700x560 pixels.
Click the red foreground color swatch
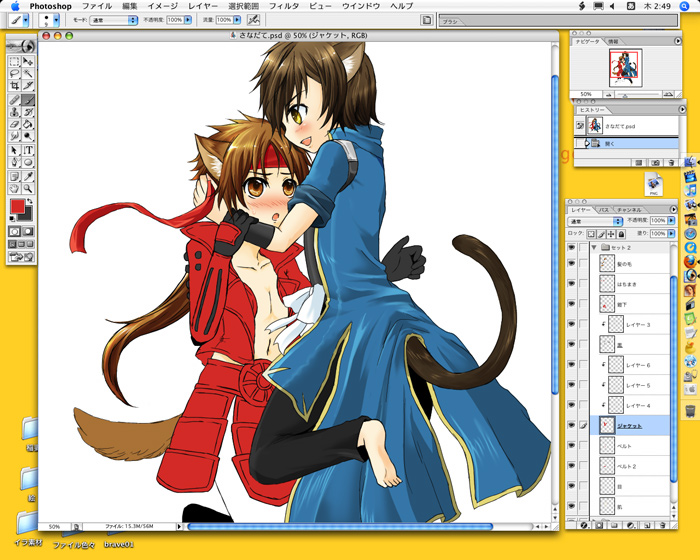pyautogui.click(x=17, y=207)
